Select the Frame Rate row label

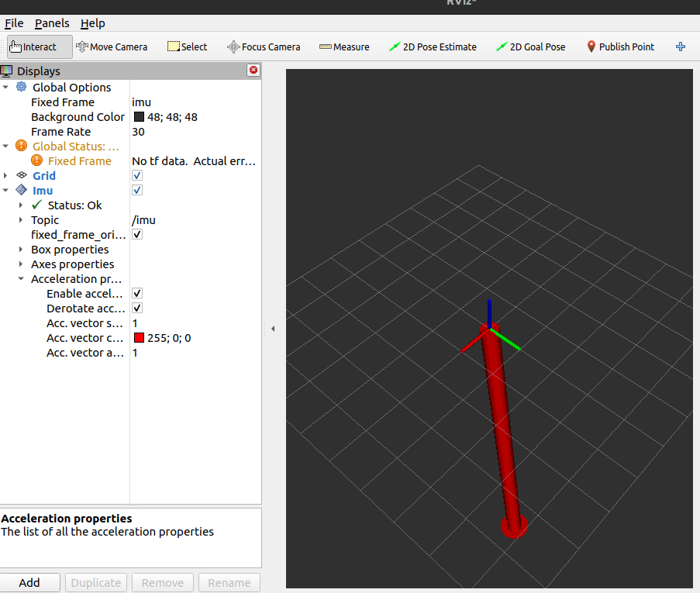[60, 132]
